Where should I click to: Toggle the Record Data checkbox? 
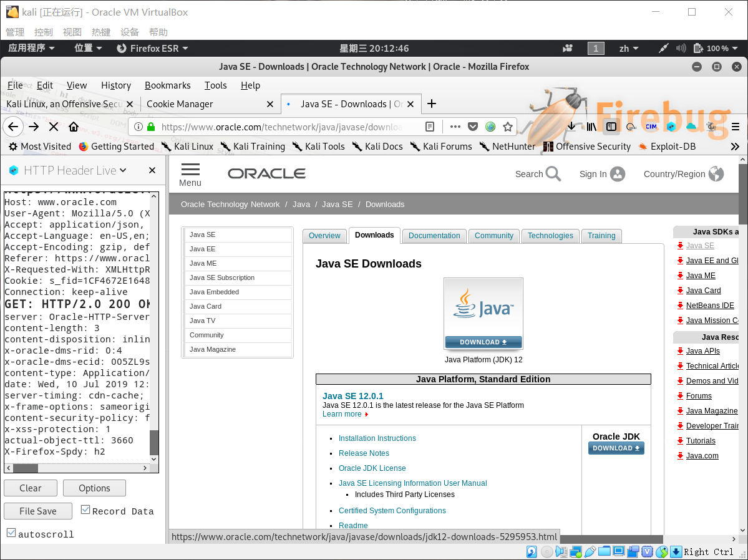point(85,509)
